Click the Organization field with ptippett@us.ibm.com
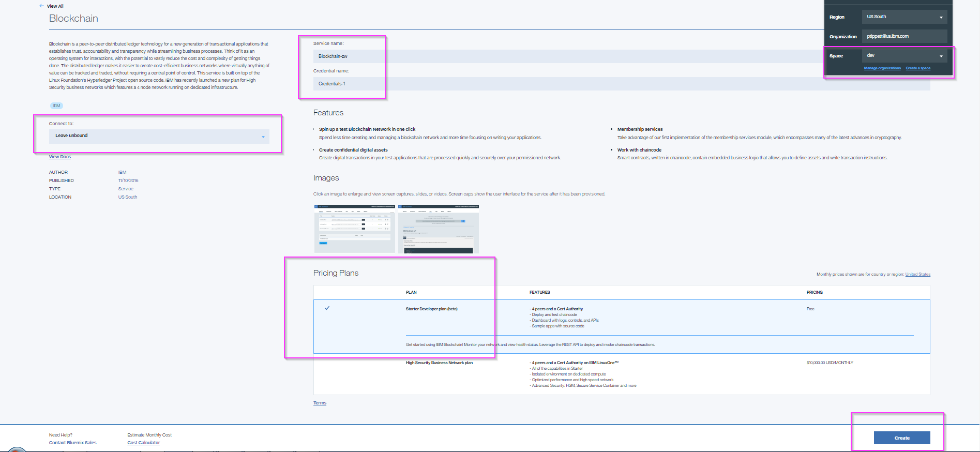980x452 pixels. 904,36
